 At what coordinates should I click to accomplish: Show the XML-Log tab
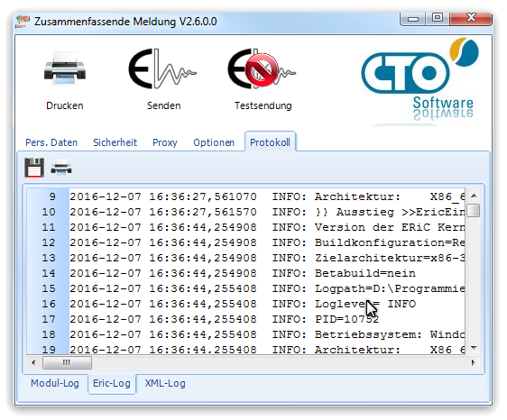click(x=165, y=383)
